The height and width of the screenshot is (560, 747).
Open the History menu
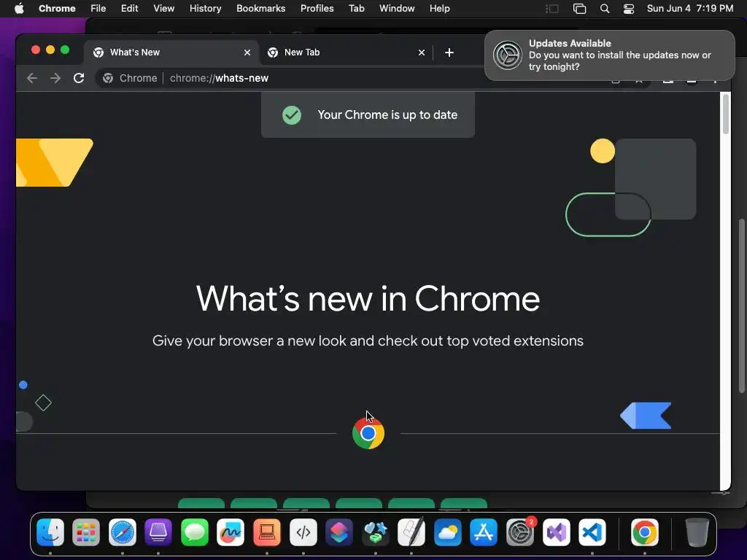205,8
